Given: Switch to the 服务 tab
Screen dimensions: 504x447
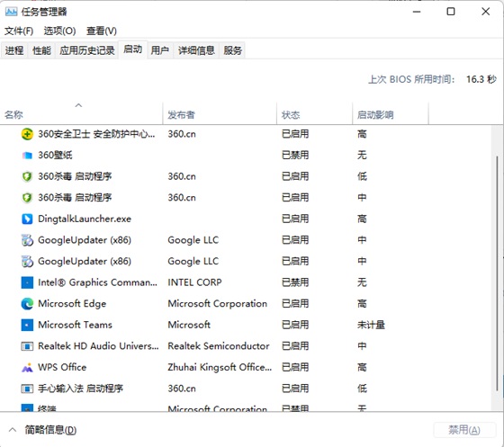Looking at the screenshot, I should tap(233, 50).
